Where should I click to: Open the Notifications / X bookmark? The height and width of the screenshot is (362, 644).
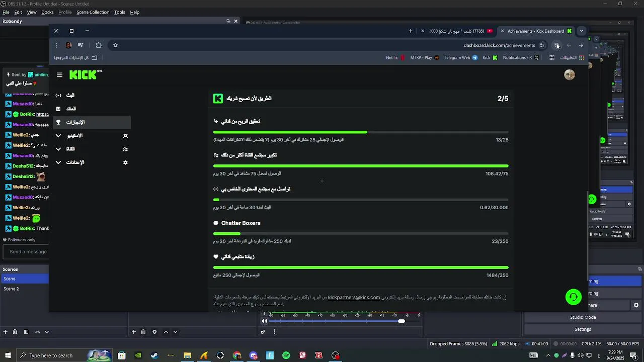point(521,58)
